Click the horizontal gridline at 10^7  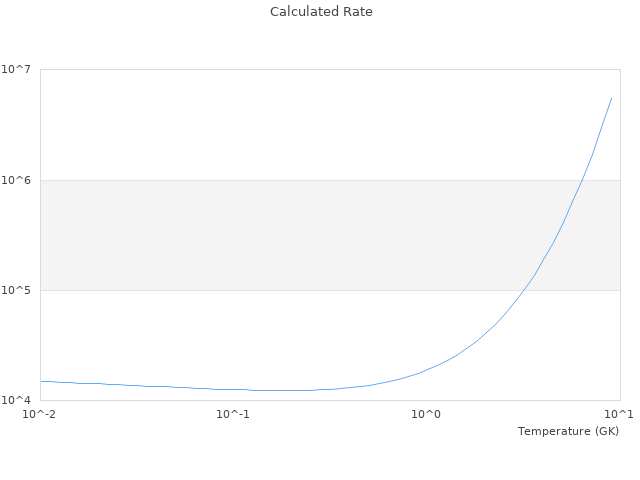point(300,69)
